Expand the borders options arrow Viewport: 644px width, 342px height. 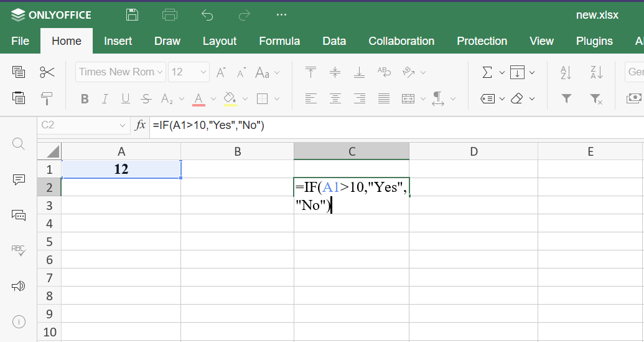(x=277, y=99)
